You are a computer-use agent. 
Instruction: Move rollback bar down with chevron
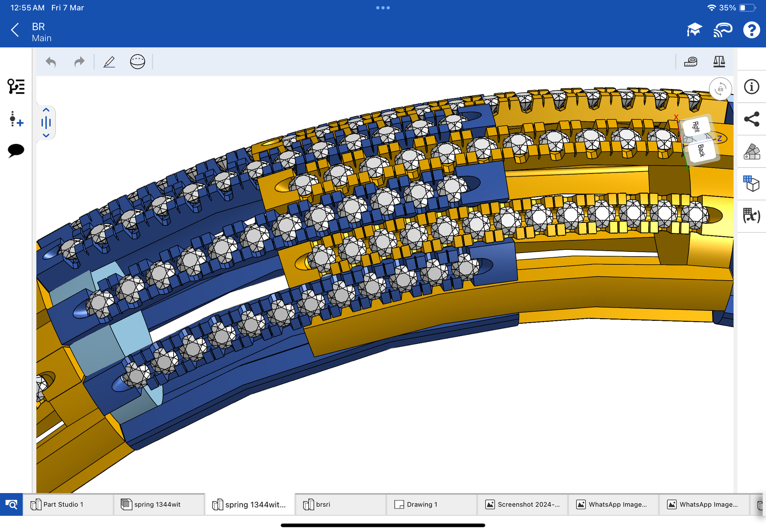pos(46,135)
